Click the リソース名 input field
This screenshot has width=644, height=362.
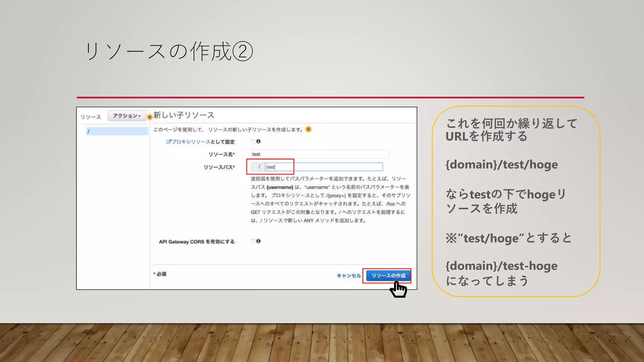click(x=320, y=154)
